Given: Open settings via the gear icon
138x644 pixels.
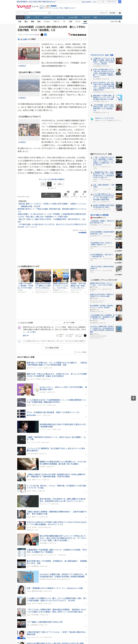Looking at the screenshot, I should (120, 13).
